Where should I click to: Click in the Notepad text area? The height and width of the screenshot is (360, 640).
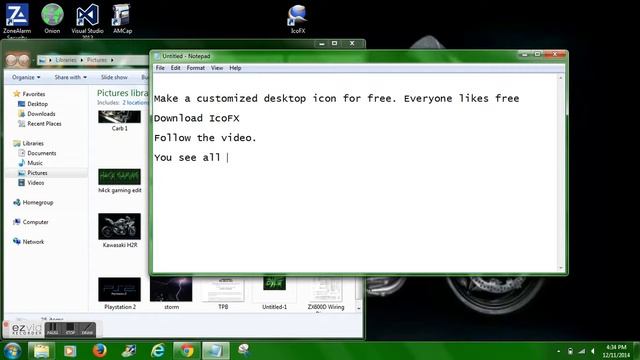click(x=354, y=173)
